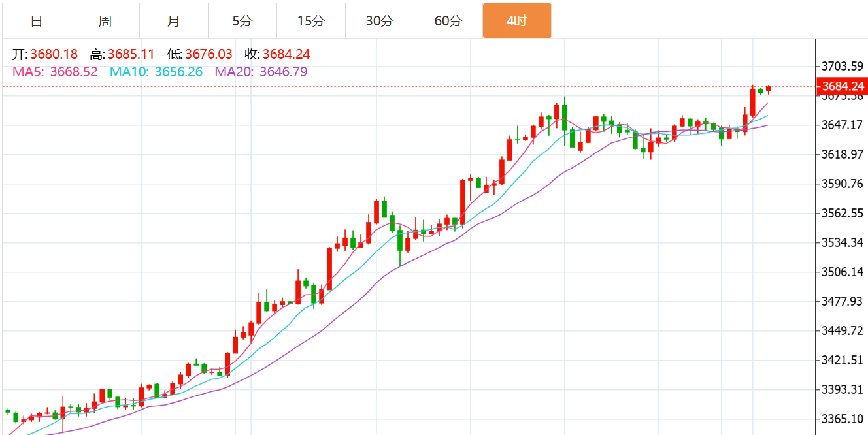
Task: Click the 3365.10 price axis label
Action: point(843,419)
